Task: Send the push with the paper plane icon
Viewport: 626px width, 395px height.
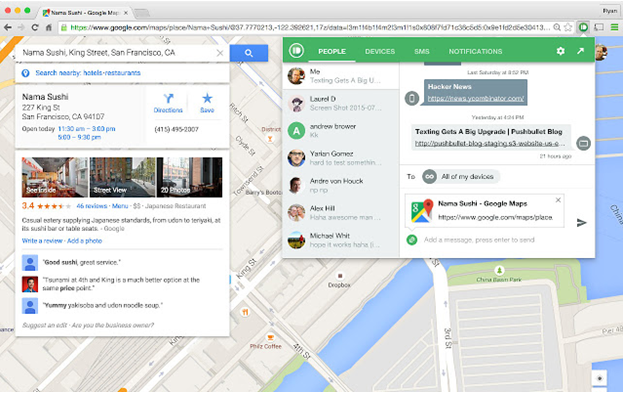Action: (x=581, y=222)
